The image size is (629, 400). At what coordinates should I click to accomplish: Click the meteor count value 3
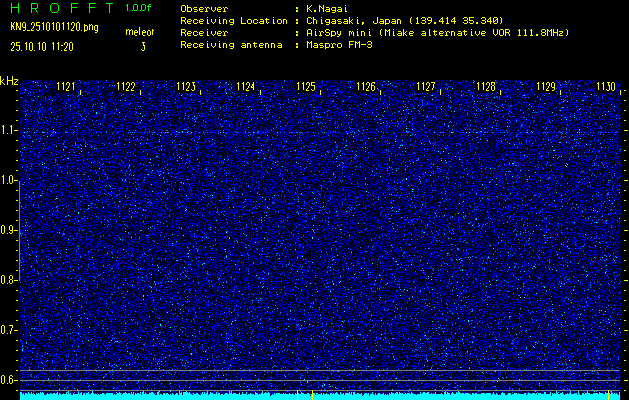click(x=143, y=46)
